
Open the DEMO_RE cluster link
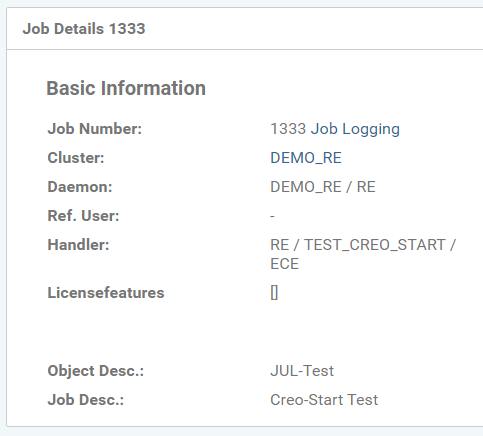click(306, 158)
